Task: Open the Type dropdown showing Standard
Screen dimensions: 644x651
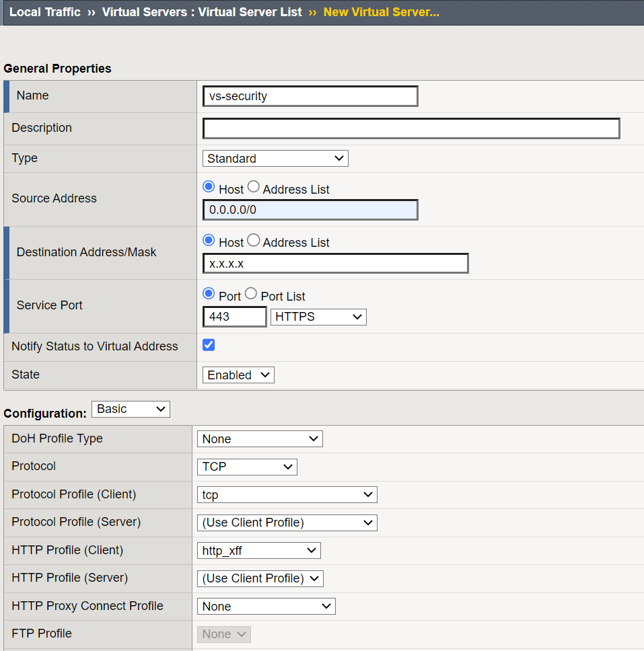Action: (275, 159)
